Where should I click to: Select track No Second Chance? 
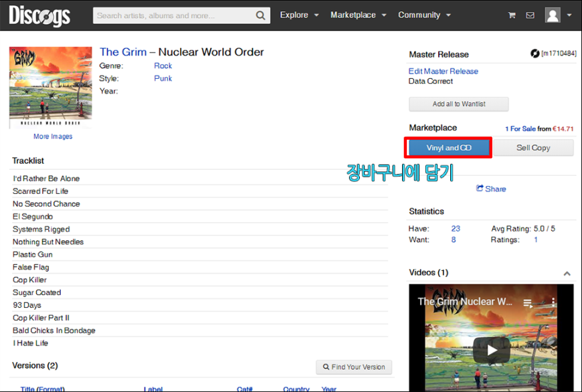coord(46,204)
